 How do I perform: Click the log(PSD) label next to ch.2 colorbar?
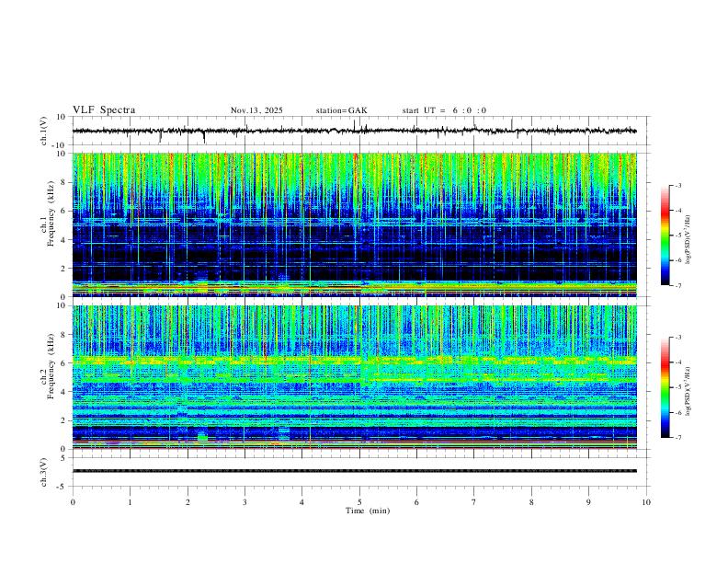pos(688,392)
